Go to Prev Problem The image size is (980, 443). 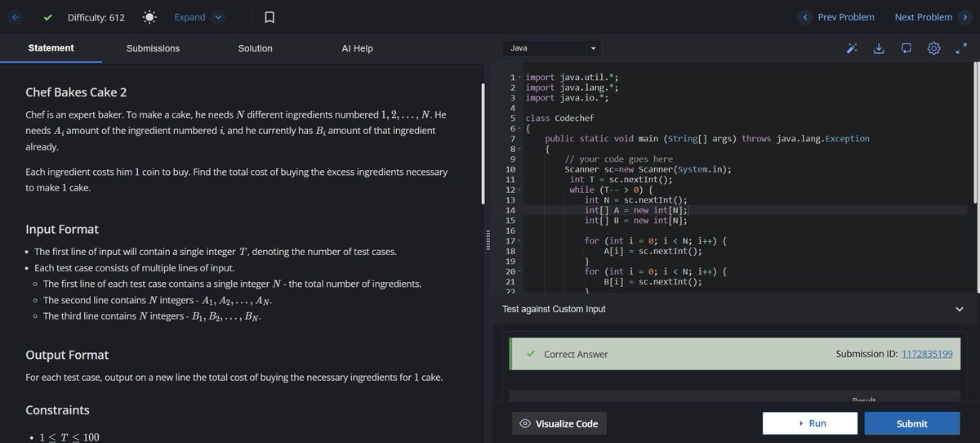(839, 16)
